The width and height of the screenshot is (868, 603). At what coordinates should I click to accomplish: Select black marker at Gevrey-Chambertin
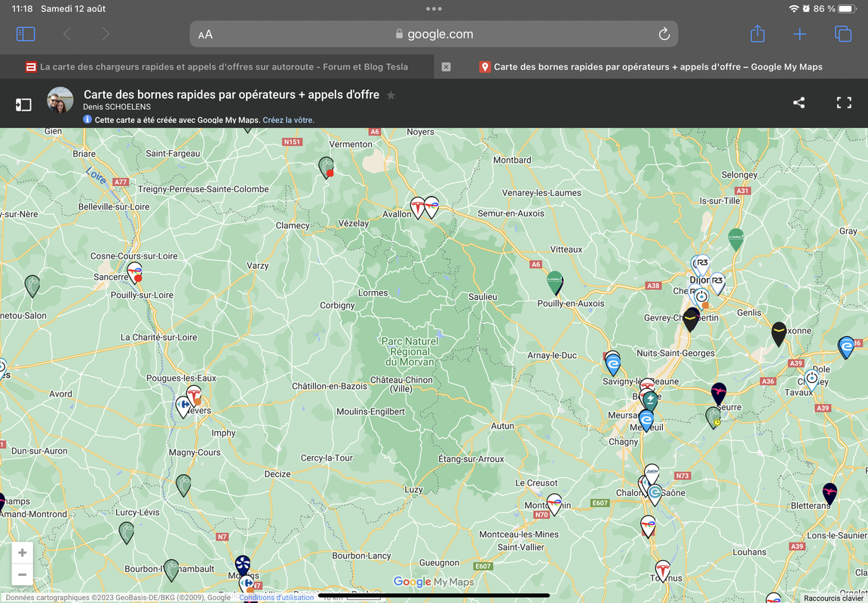pos(691,320)
